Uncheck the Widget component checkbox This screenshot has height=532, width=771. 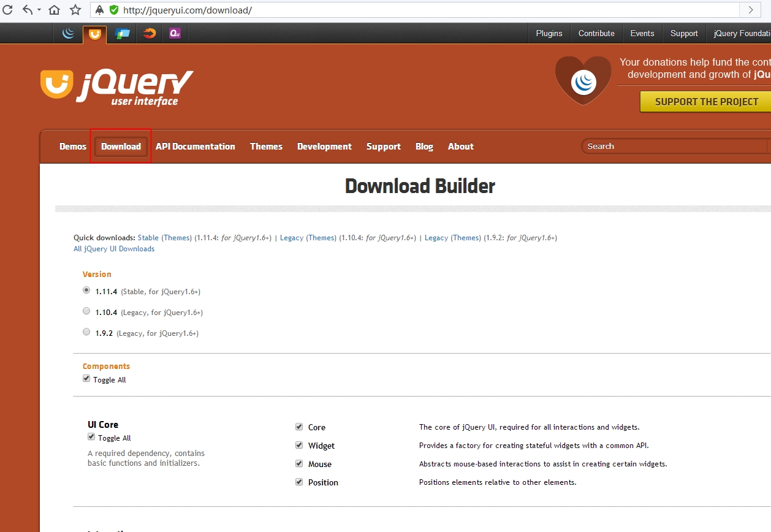(299, 445)
